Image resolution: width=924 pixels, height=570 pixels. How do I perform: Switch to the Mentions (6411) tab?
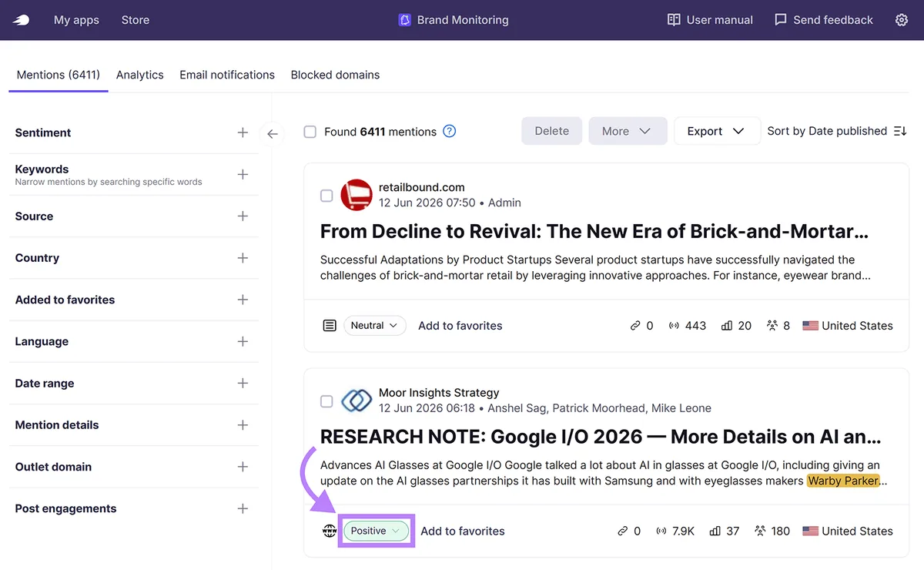[x=59, y=75]
